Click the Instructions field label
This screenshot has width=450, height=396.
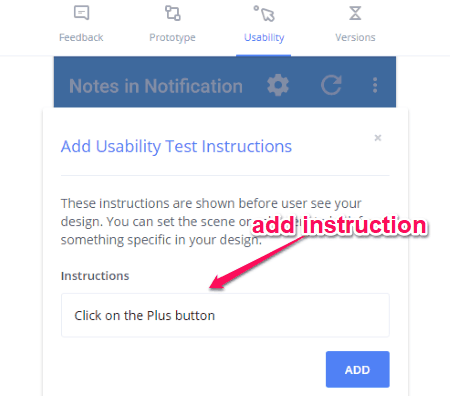tap(95, 276)
